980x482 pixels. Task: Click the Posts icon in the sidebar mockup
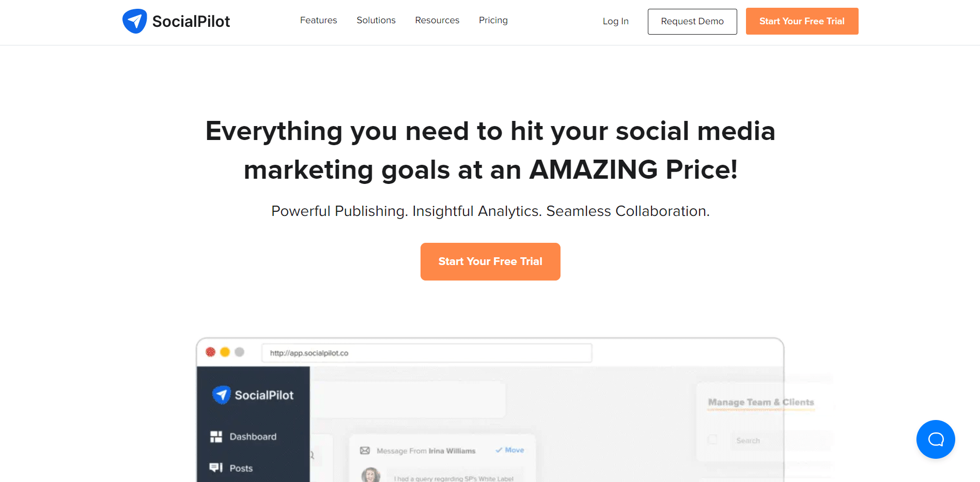(216, 468)
